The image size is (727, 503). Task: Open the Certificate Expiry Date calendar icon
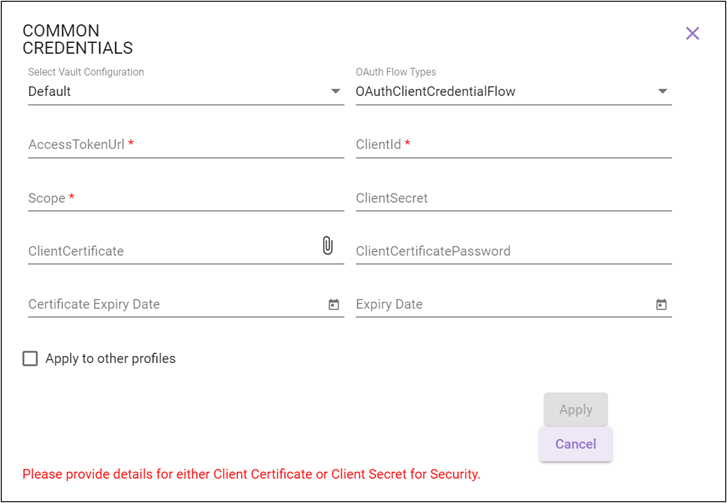pyautogui.click(x=334, y=305)
